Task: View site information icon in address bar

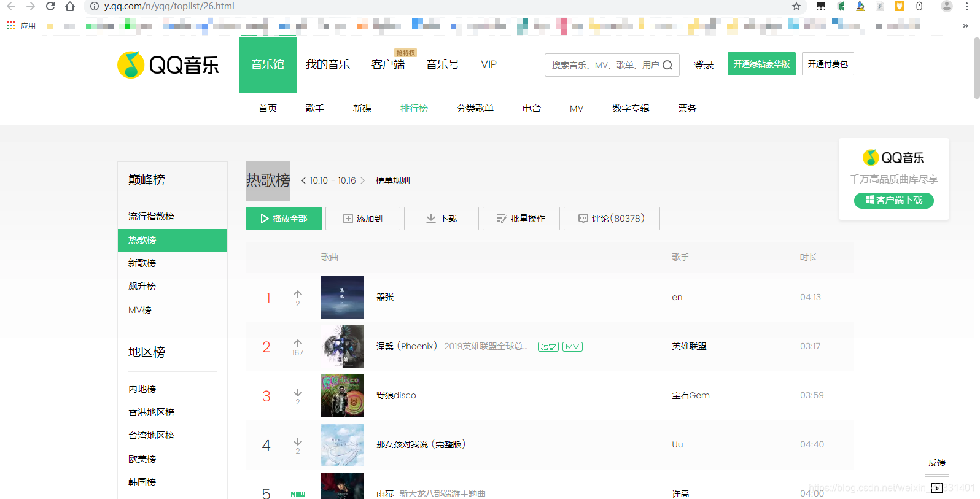Action: click(95, 6)
